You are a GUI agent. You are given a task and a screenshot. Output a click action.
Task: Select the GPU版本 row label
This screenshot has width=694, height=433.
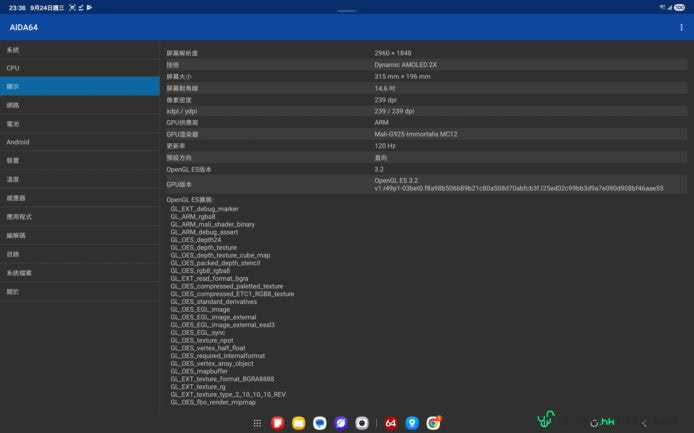pyautogui.click(x=179, y=184)
